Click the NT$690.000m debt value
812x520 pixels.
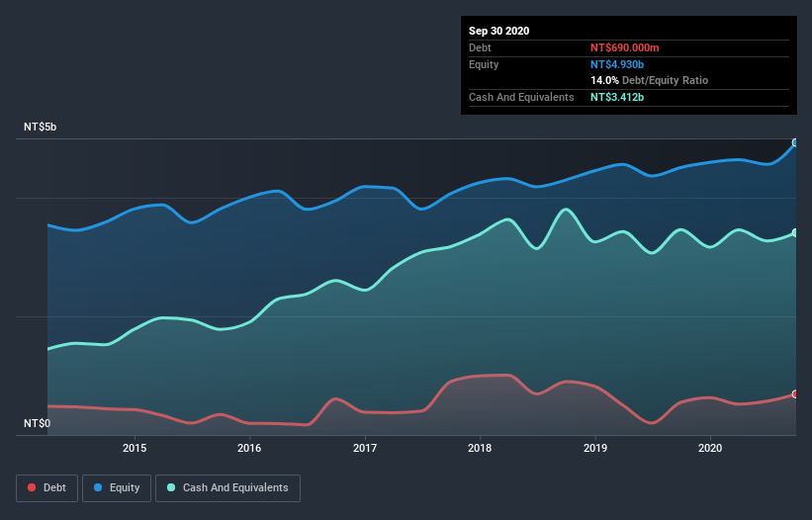(x=624, y=47)
